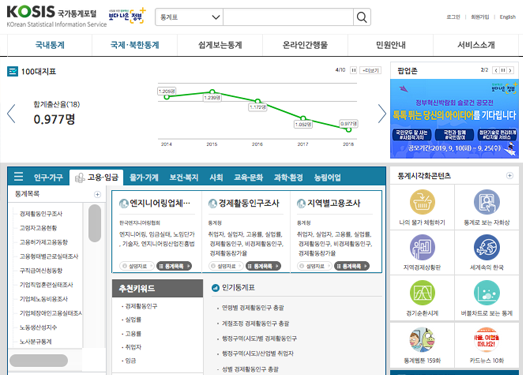This screenshot has height=375, width=523.
Task: Open 통계로 보는 자화상 icon
Action: 487,202
